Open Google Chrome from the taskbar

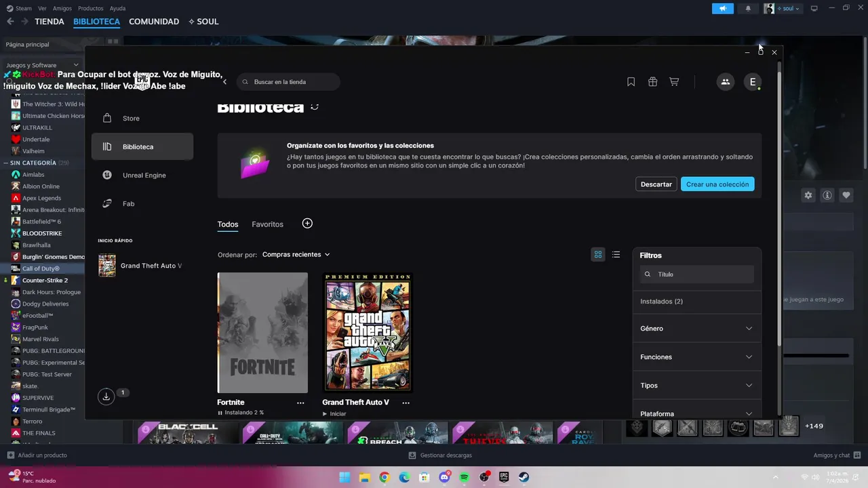(x=384, y=477)
